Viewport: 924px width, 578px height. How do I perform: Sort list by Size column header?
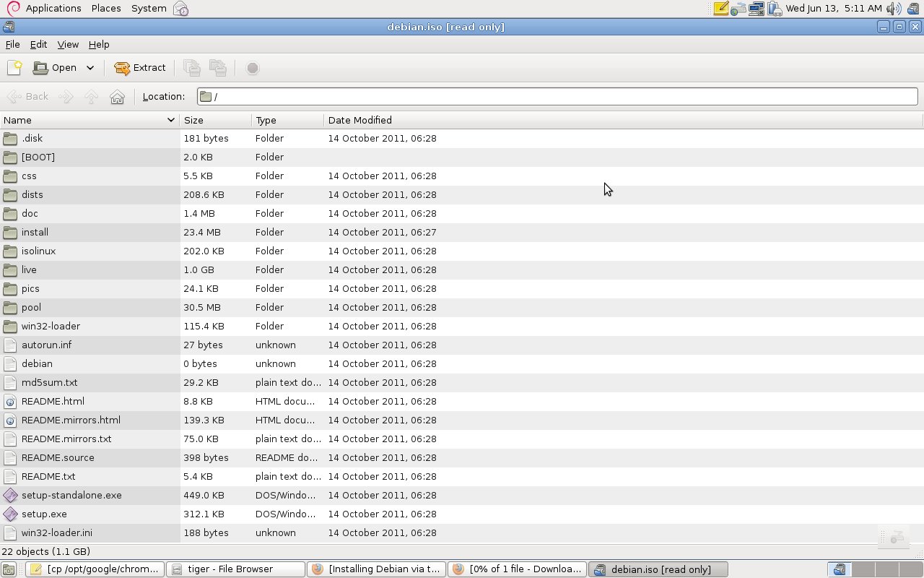click(216, 120)
